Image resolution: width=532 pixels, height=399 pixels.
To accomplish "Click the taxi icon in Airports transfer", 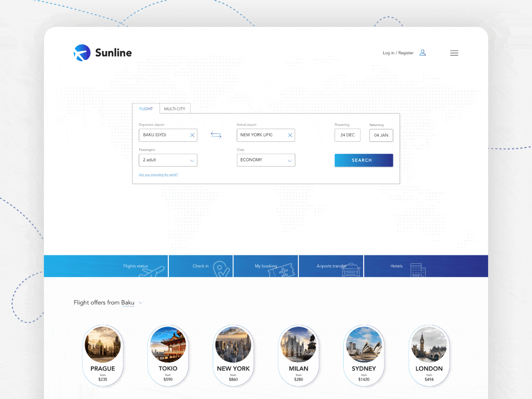I will (x=351, y=270).
